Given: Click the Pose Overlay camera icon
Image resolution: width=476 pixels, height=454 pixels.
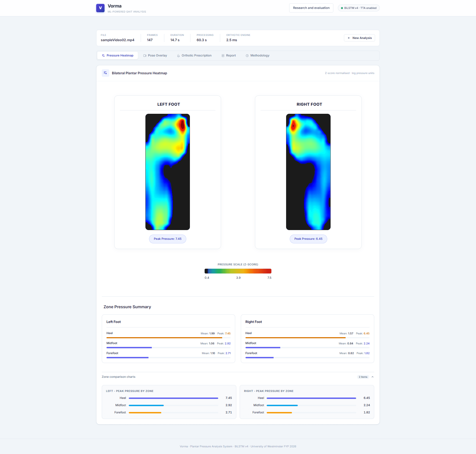Looking at the screenshot, I should [145, 56].
